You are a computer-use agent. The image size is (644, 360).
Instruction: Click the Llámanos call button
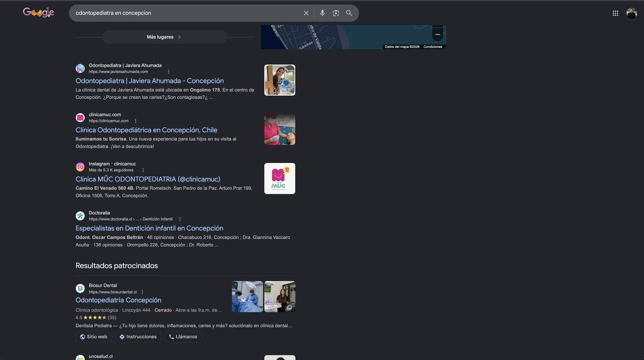pyautogui.click(x=183, y=337)
